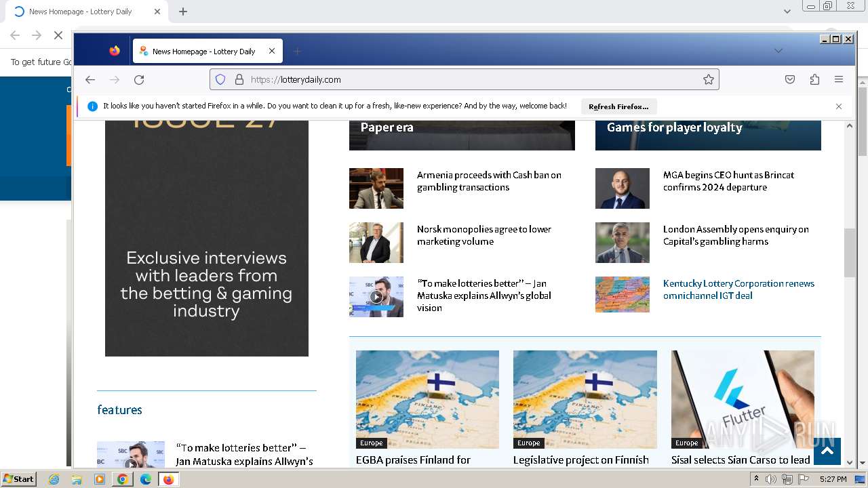
Task: Click the scrollbar up arrow in Firefox
Action: tap(850, 126)
